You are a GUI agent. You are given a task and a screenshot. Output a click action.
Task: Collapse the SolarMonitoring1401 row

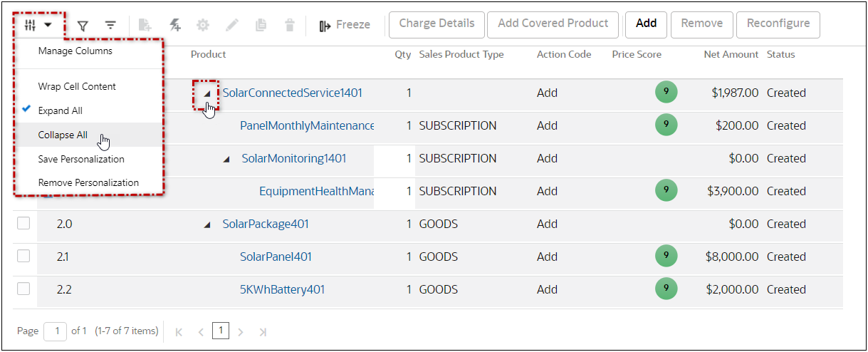click(x=226, y=159)
